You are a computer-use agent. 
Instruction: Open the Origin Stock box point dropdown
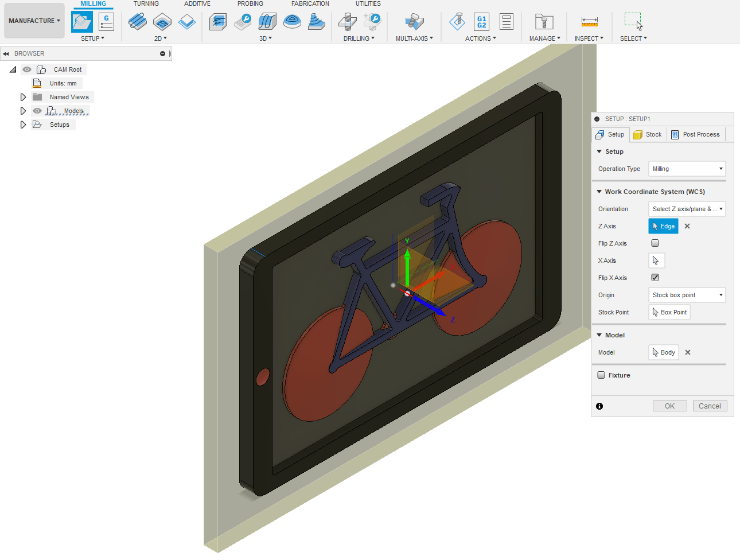[687, 295]
